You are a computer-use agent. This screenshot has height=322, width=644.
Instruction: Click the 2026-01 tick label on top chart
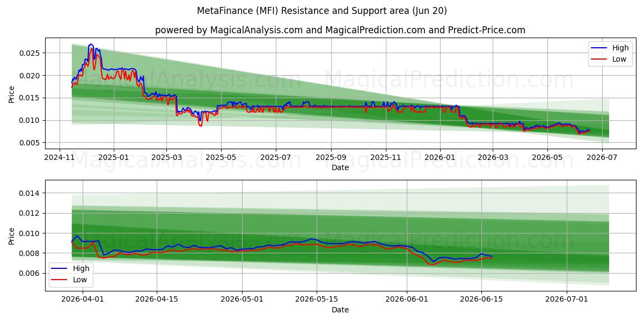click(440, 157)
